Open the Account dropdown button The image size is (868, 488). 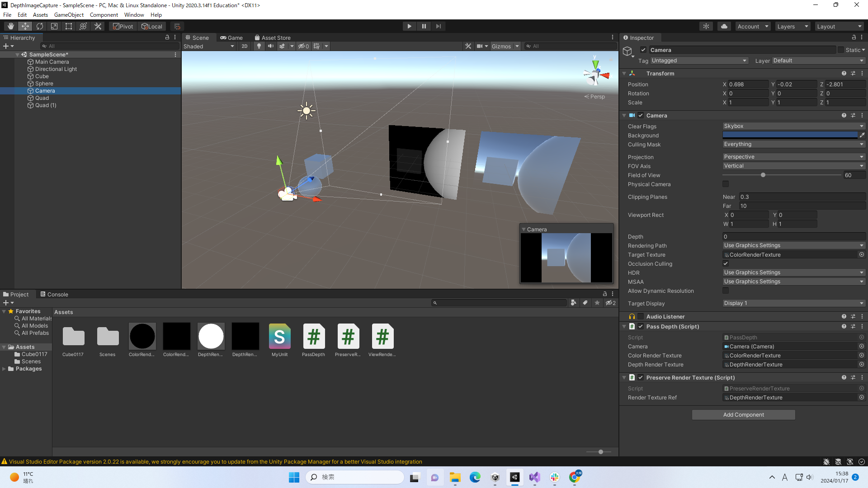(x=753, y=26)
